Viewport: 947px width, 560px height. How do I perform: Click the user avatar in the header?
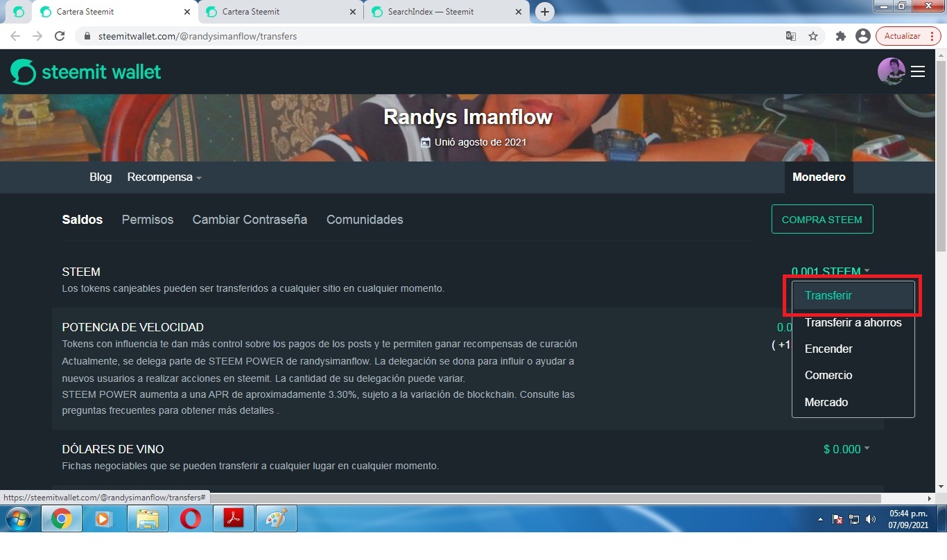(892, 71)
